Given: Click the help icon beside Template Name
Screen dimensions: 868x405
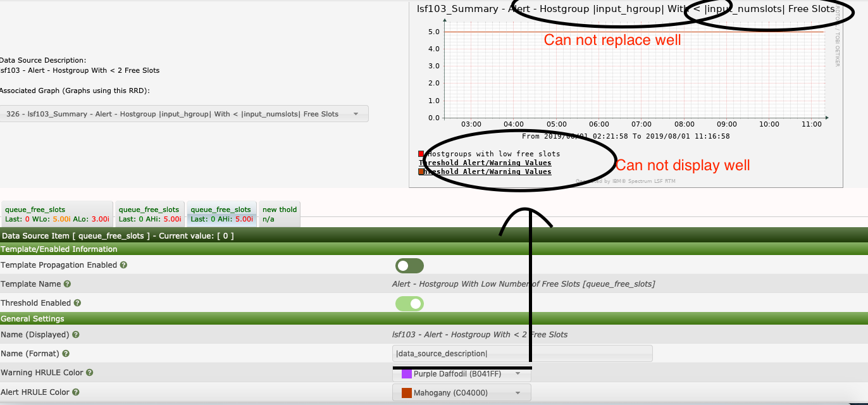Looking at the screenshot, I should 68,284.
